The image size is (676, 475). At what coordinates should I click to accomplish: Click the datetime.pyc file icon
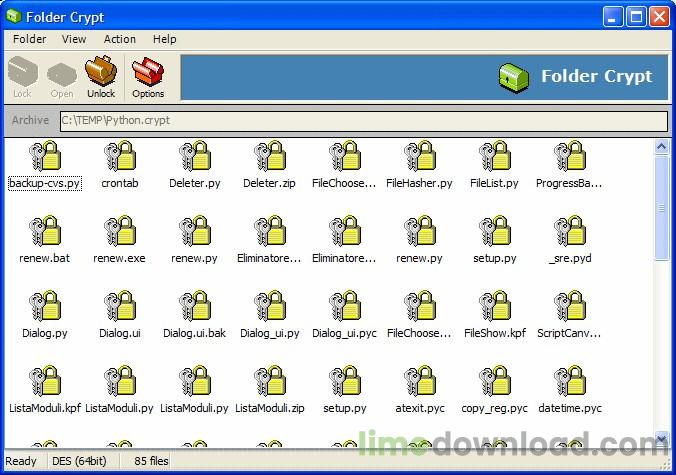click(x=570, y=383)
